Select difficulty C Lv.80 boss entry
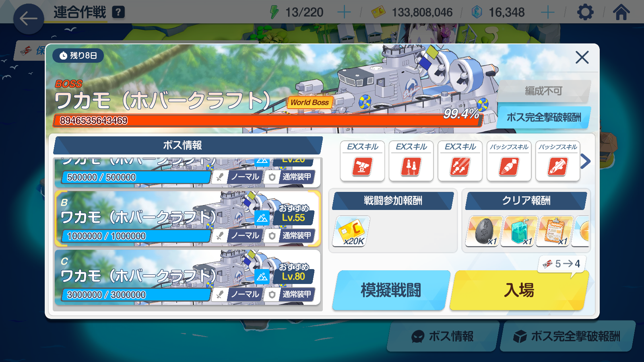Image resolution: width=644 pixels, height=362 pixels. tap(188, 278)
